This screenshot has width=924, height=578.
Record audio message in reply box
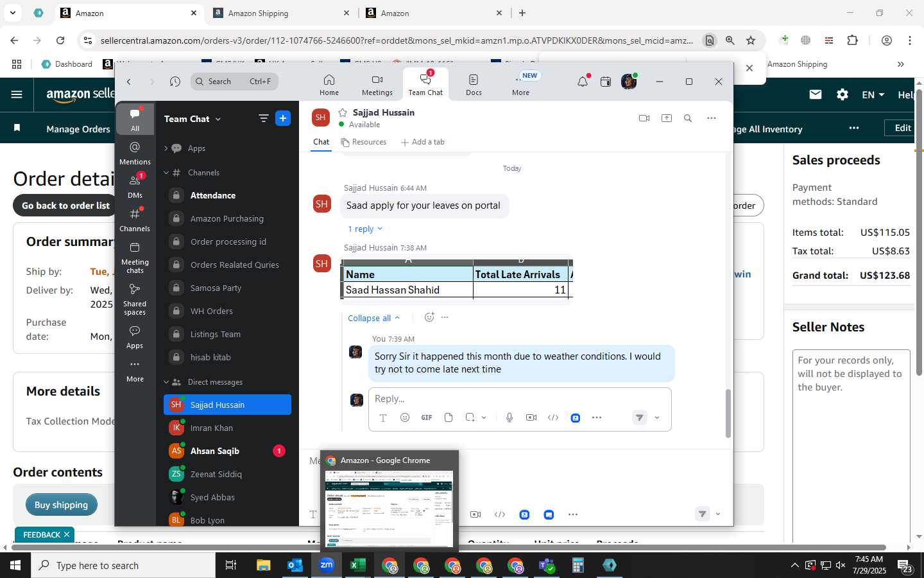509,417
